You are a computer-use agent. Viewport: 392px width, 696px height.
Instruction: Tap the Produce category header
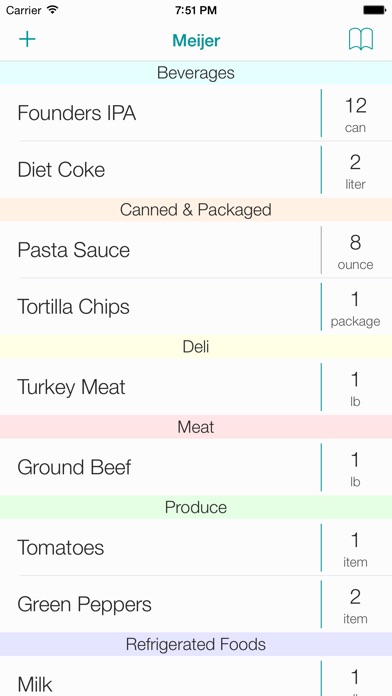196,507
